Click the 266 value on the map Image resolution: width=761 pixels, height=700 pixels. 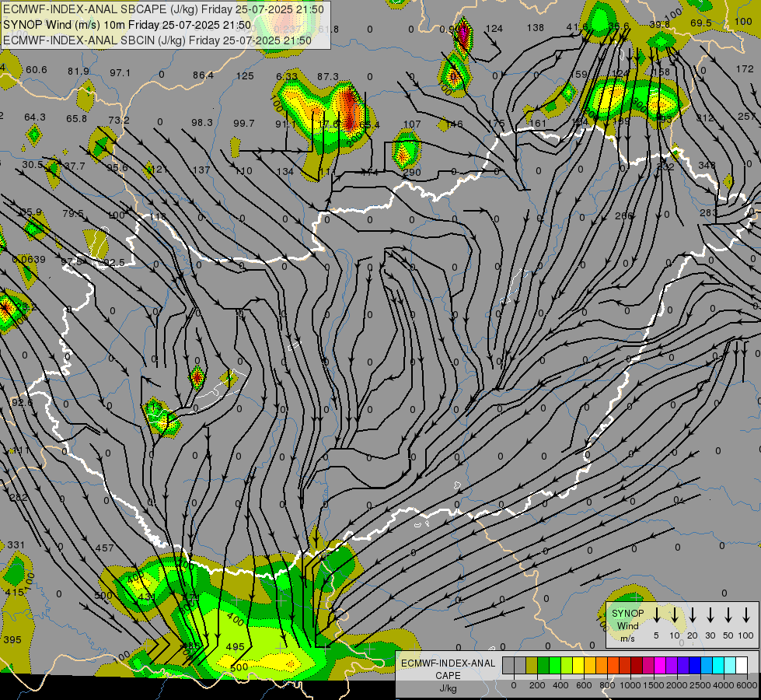pos(624,215)
